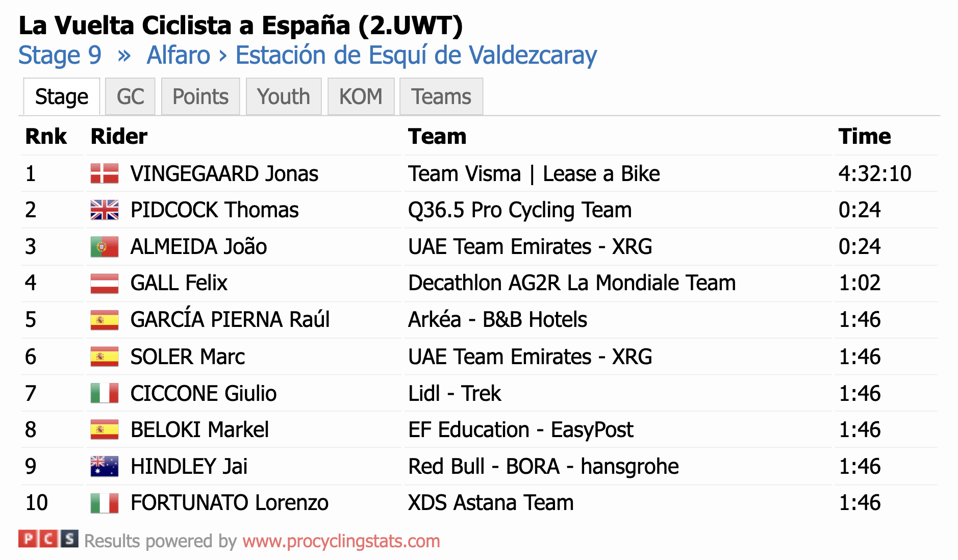Click the Portuguese flag beside Almeida
This screenshot has height=560, width=958.
click(x=104, y=247)
